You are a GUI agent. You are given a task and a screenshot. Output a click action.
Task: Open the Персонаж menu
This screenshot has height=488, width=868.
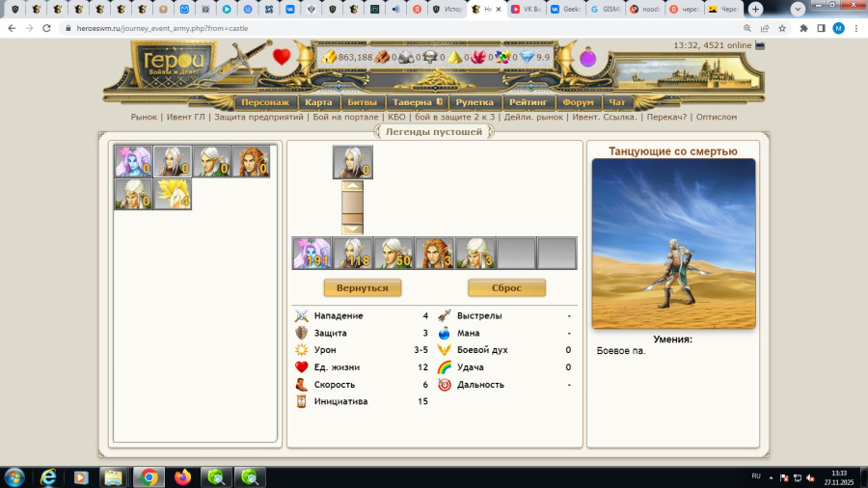265,102
